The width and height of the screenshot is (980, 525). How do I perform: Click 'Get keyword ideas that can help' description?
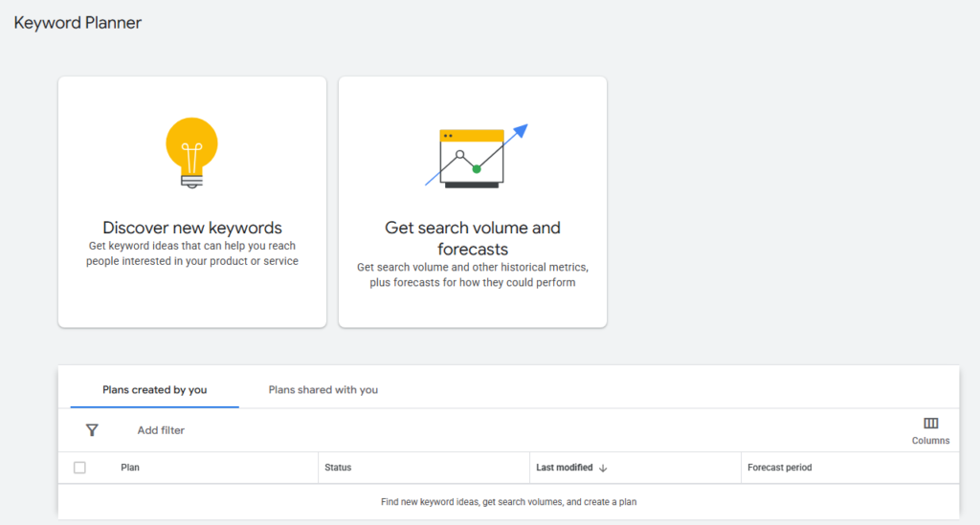[191, 253]
